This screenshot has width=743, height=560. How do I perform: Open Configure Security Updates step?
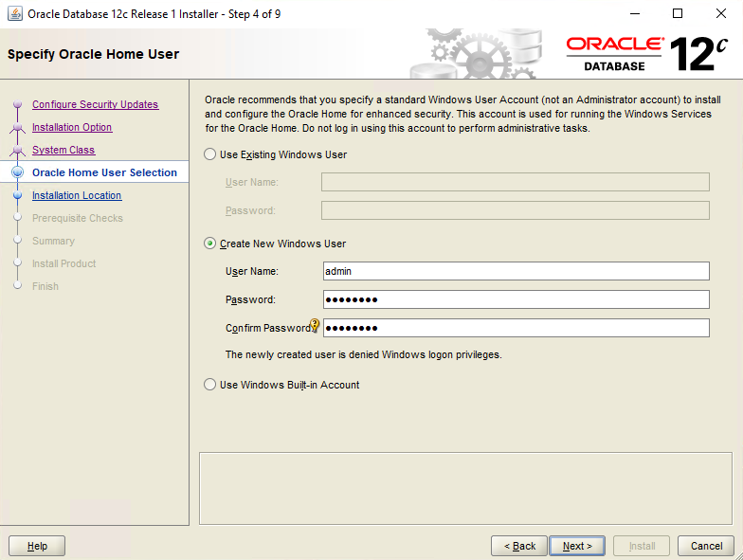coord(95,104)
